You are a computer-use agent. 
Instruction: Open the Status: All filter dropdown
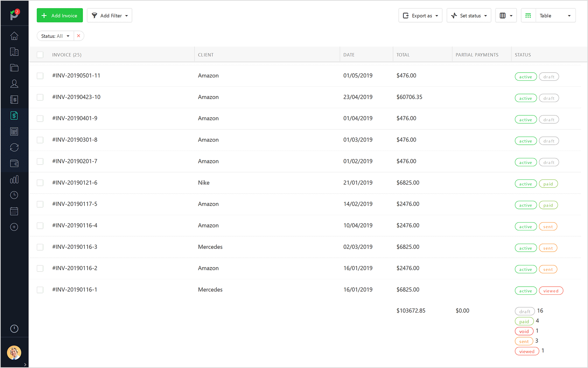tap(55, 36)
